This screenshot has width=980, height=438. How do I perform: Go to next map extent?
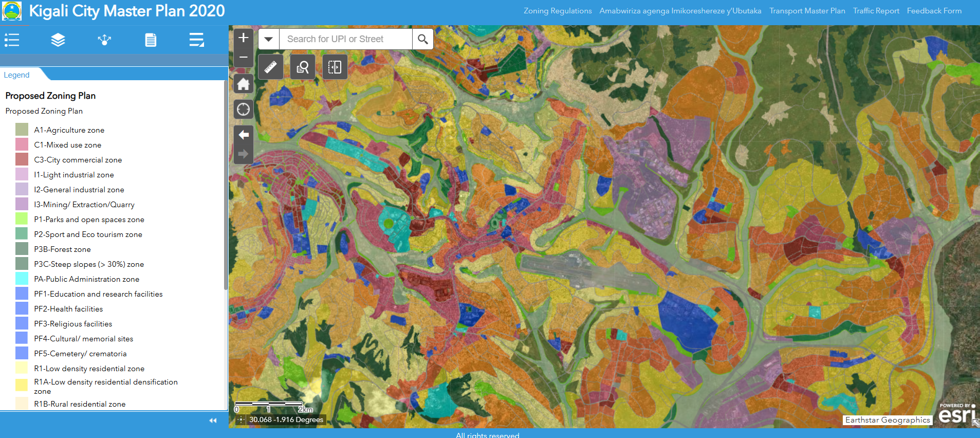click(244, 154)
